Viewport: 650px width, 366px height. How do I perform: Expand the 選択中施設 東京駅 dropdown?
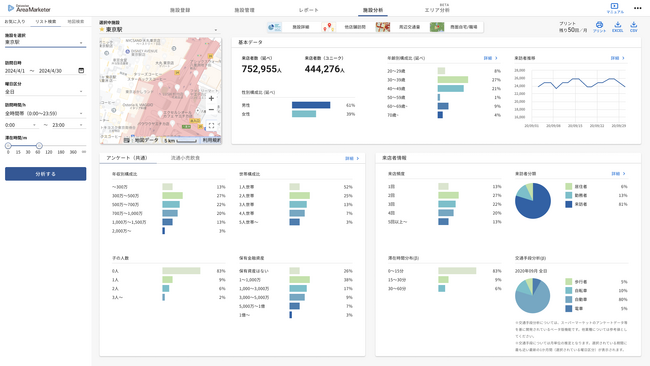158,29
